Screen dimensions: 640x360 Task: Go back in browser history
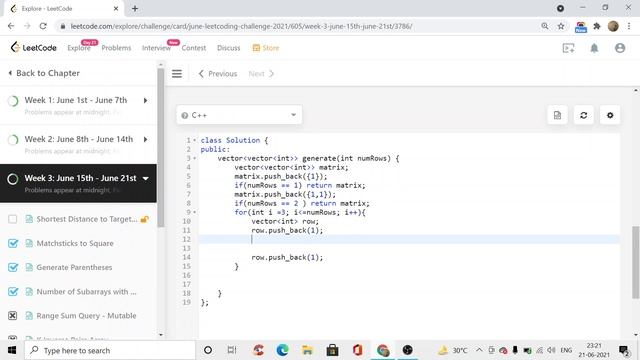tap(11, 26)
